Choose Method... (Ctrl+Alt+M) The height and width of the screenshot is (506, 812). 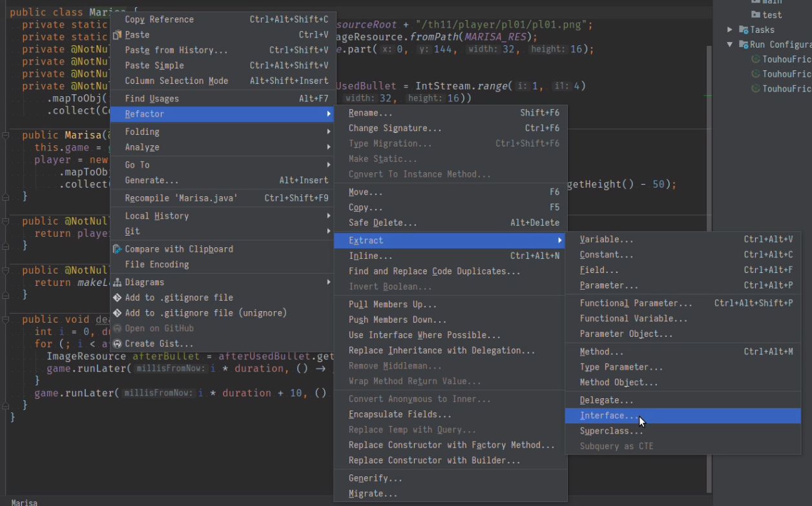tap(683, 352)
